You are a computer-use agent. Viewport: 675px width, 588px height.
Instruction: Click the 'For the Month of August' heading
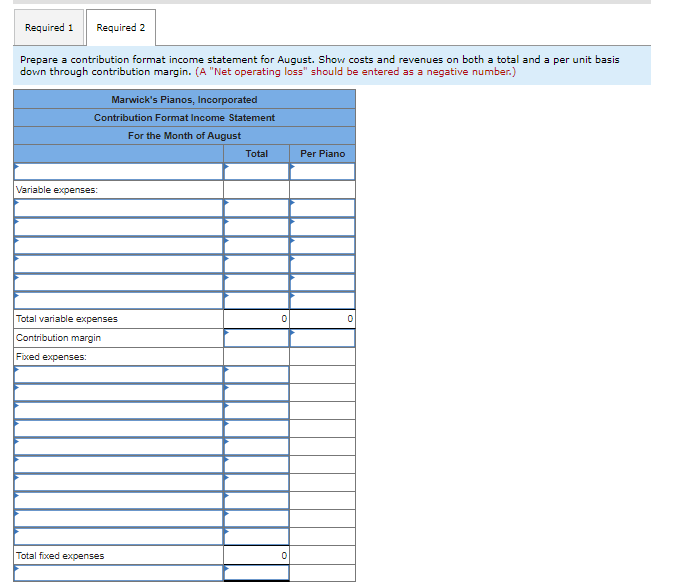pyautogui.click(x=184, y=136)
